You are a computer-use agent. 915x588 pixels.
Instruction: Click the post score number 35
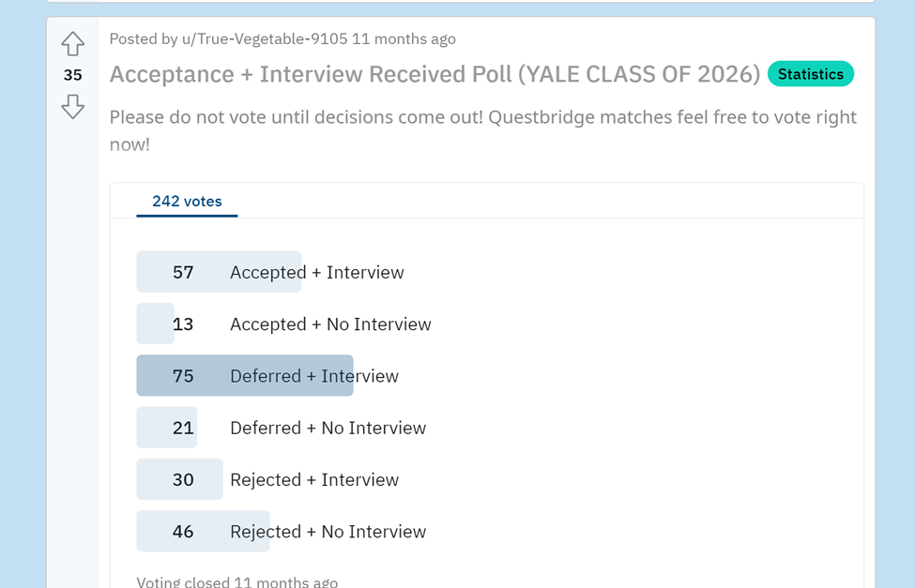73,75
